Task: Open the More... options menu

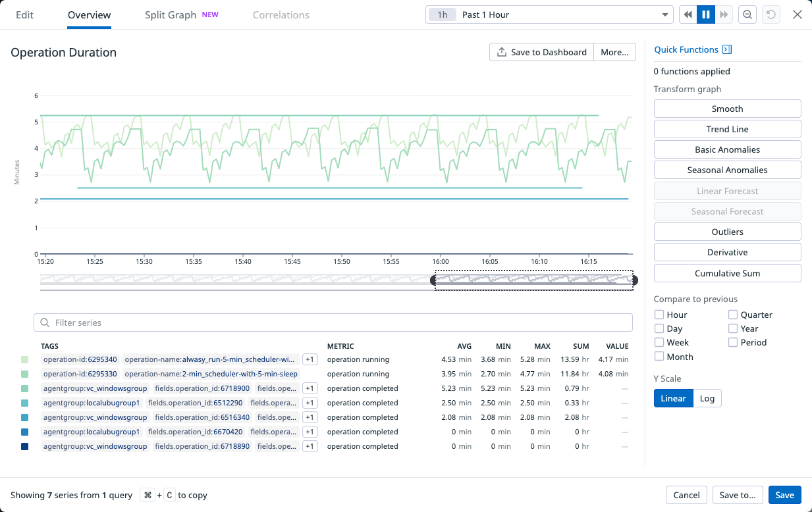Action: click(614, 52)
